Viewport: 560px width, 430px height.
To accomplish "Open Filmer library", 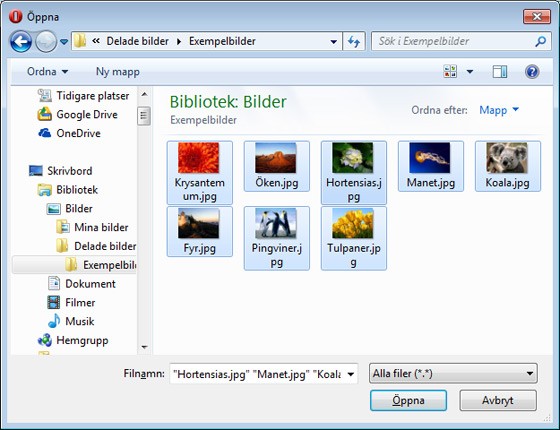I will tap(71, 302).
